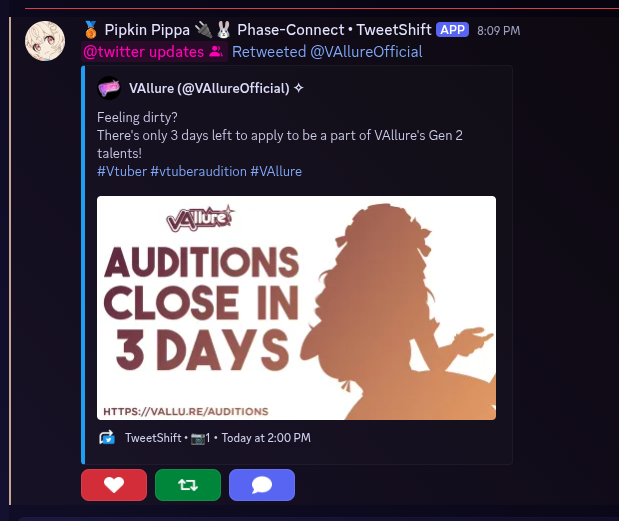Click the @twitter updates role mention
Screen dimensions: 619x521
pos(154,52)
